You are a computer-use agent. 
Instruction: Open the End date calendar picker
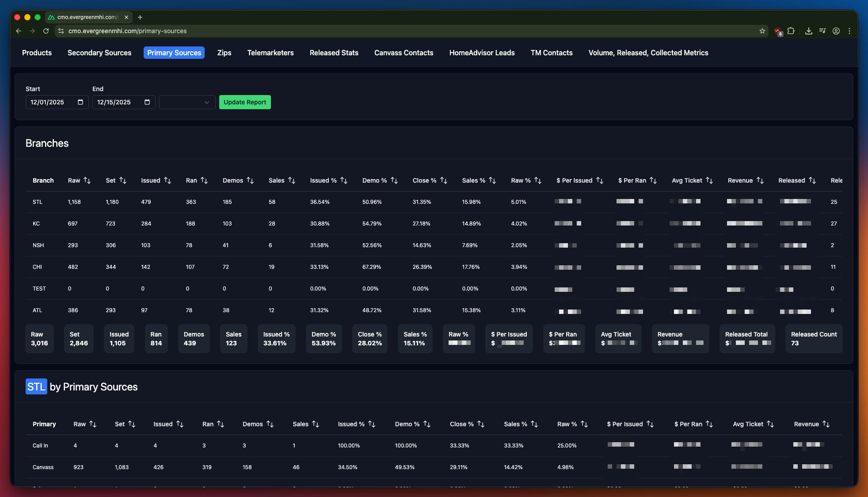(147, 102)
